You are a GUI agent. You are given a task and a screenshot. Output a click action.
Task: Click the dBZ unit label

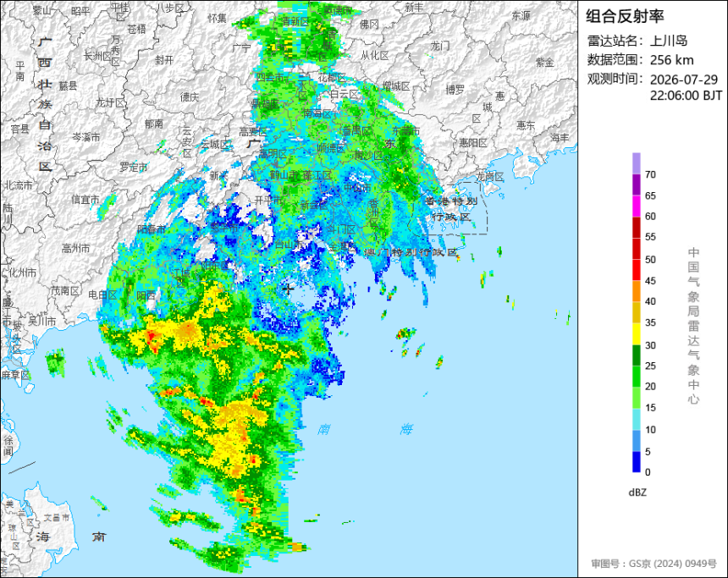637,493
